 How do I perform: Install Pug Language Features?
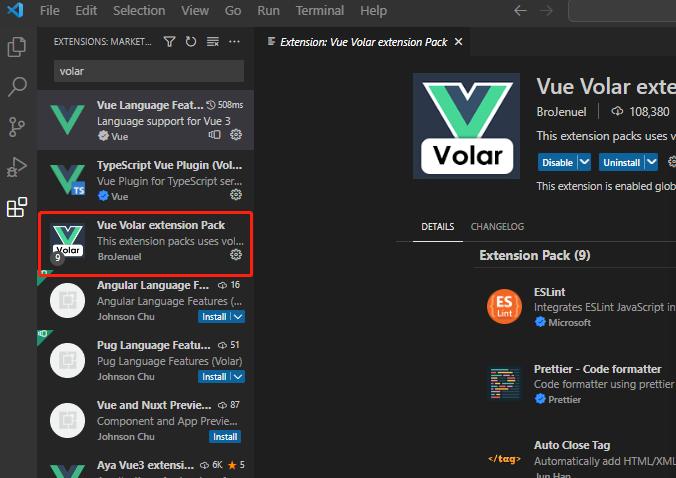[214, 377]
